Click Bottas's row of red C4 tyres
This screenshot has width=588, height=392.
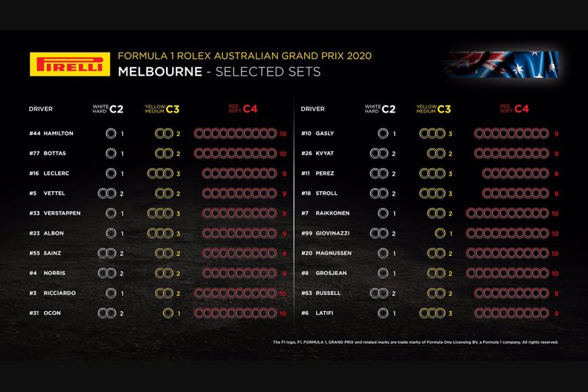pyautogui.click(x=235, y=153)
